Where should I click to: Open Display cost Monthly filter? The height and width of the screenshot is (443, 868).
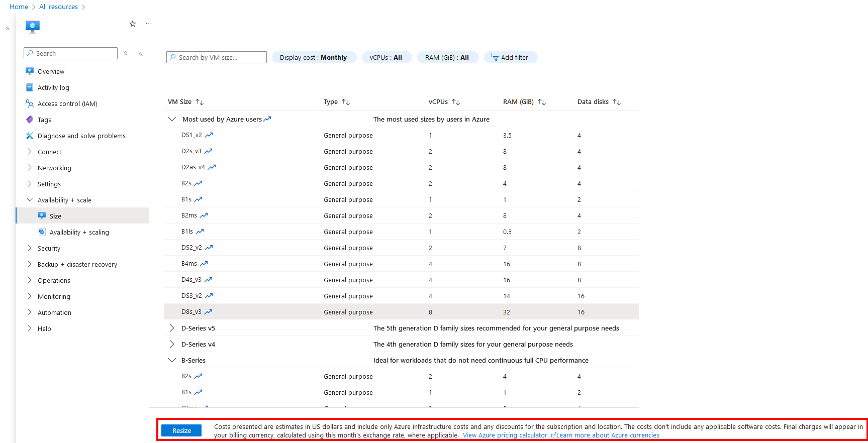point(314,57)
